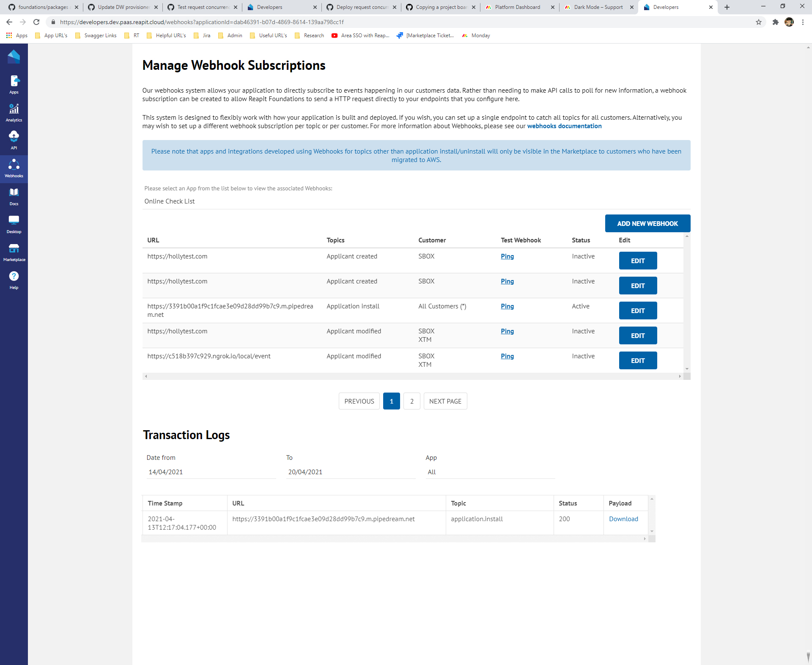Image resolution: width=812 pixels, height=665 pixels.
Task: Open Help from the sidebar
Action: [x=14, y=280]
